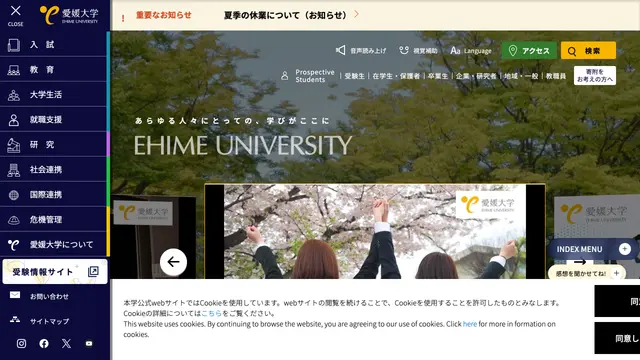Click the 教職員 audience link
Image resolution: width=640 pixels, height=360 pixels.
point(556,76)
